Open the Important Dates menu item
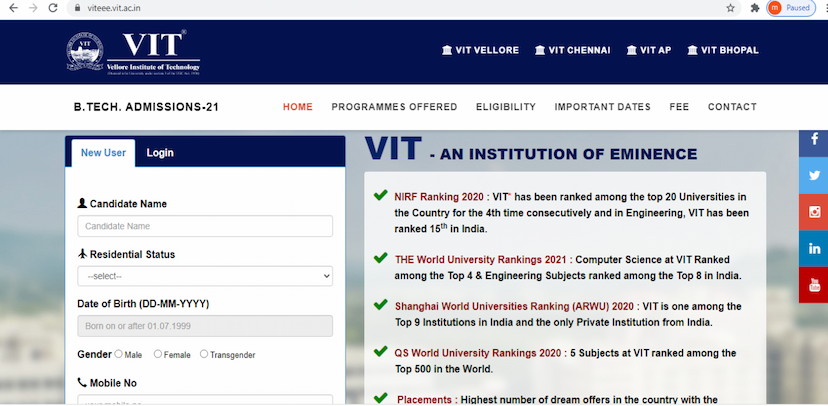The width and height of the screenshot is (828, 406). (x=602, y=107)
